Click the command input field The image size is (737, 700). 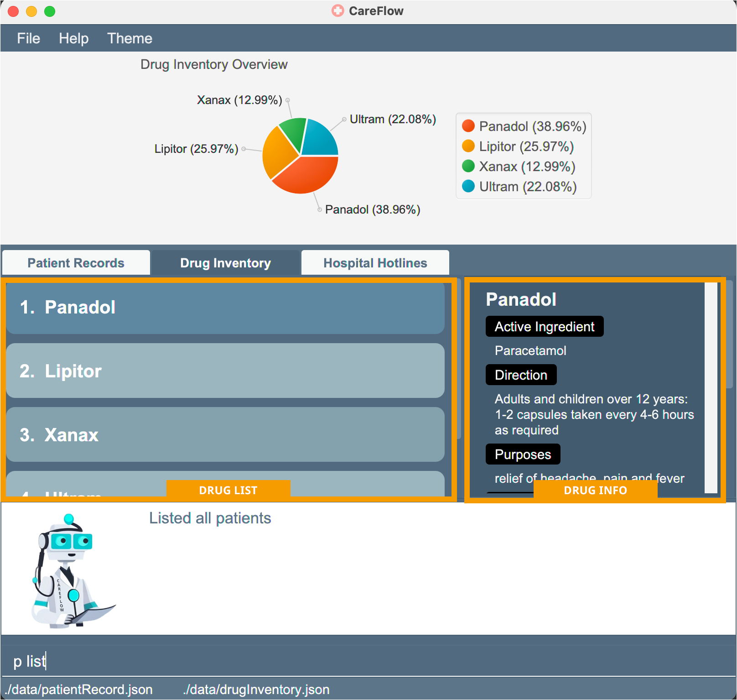[368, 661]
